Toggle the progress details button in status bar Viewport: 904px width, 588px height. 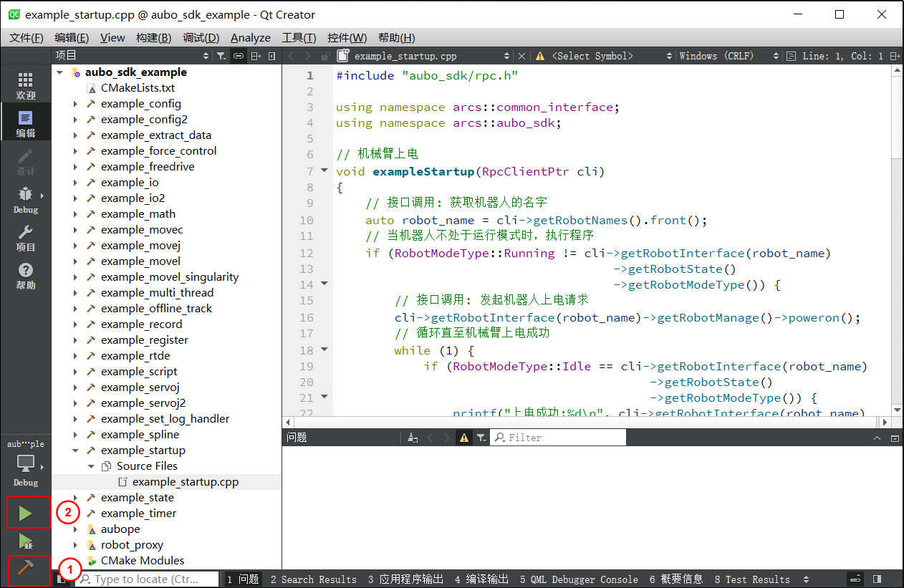856,579
